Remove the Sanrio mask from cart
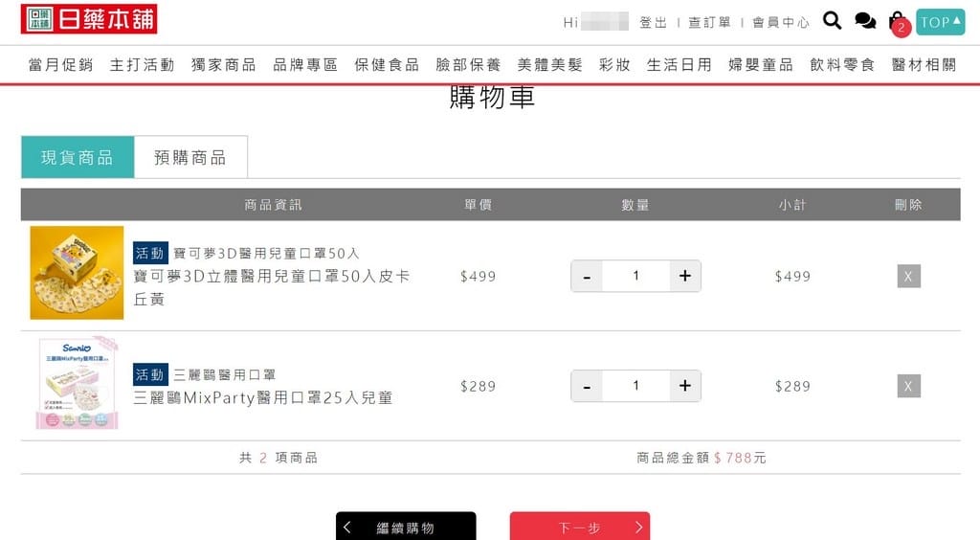Screen dimensions: 980x540 909,386
